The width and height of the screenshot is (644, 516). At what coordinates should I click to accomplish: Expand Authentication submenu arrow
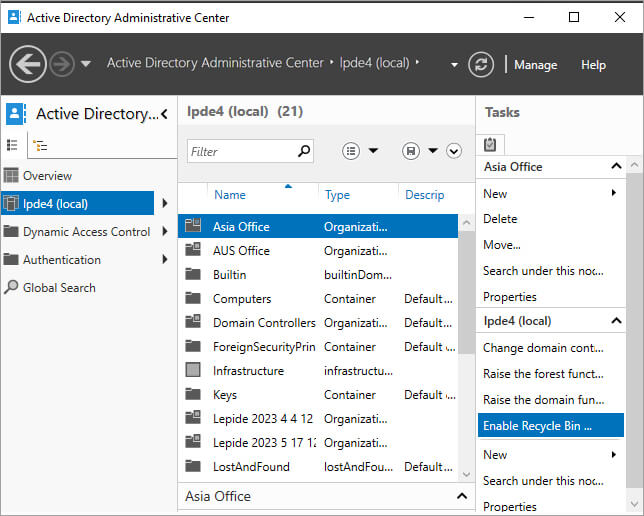coord(165,259)
